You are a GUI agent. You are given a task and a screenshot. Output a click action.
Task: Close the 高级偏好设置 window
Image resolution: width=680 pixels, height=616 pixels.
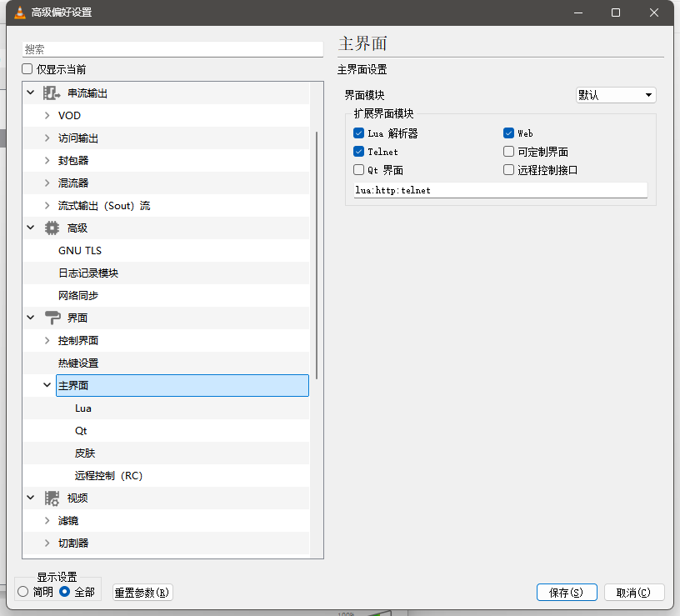[x=654, y=13]
